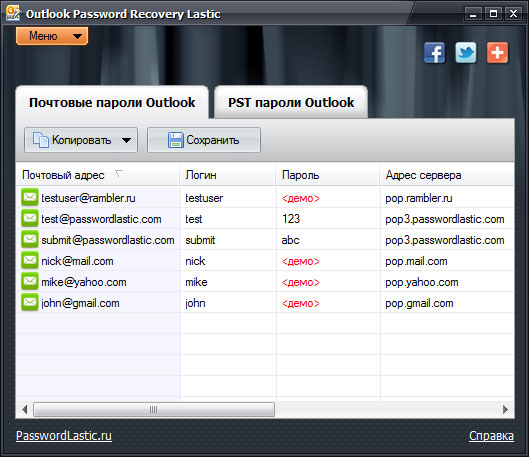
Task: Click app icon in title bar
Action: [13, 13]
